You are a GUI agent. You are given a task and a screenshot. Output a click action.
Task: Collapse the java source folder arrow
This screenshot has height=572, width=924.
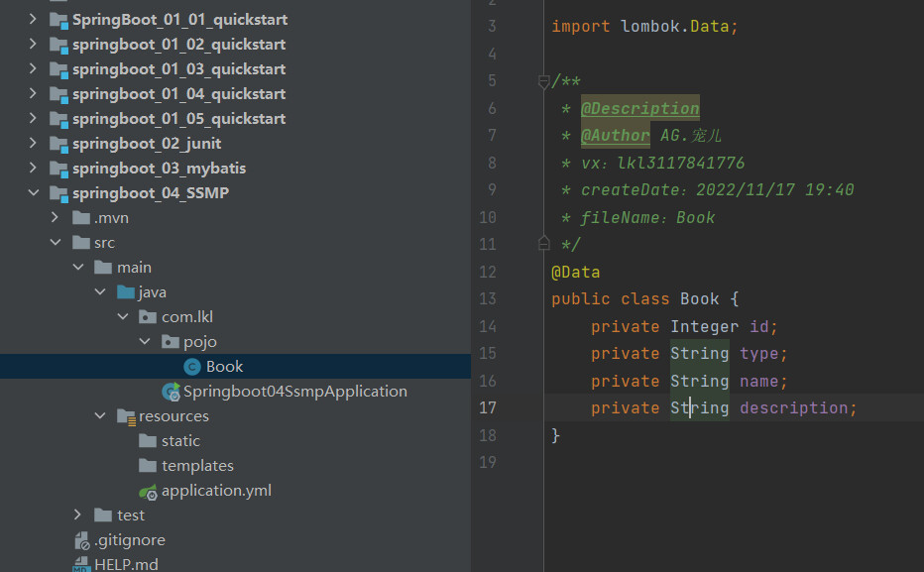(100, 291)
